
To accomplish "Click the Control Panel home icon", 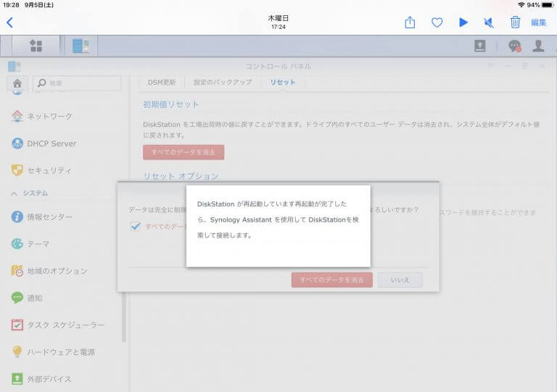I will (17, 83).
